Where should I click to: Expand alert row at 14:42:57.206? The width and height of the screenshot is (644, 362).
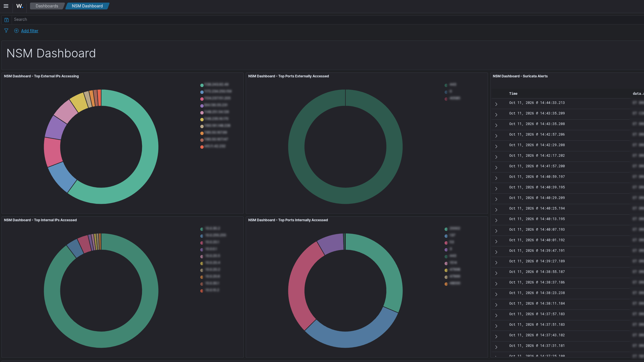[x=496, y=136]
